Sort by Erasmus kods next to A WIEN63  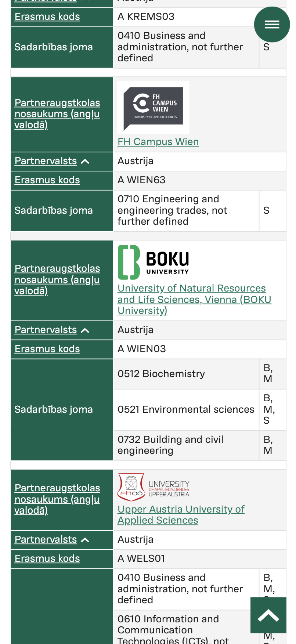point(47,180)
